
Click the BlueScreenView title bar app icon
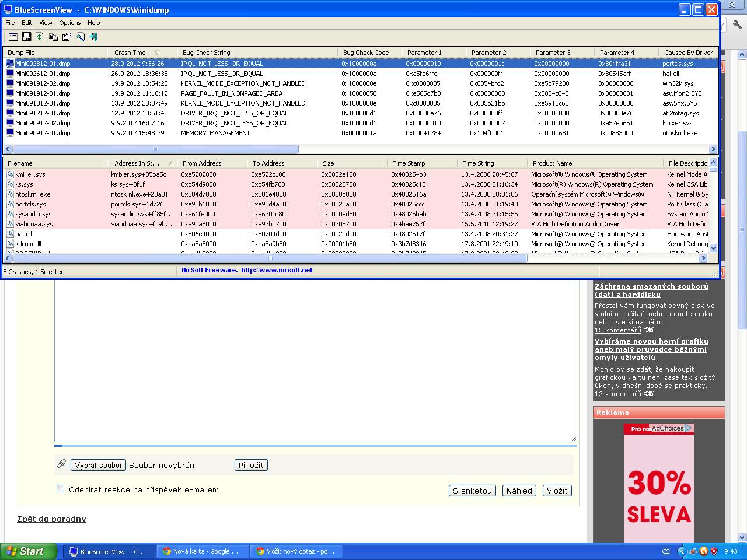point(8,10)
